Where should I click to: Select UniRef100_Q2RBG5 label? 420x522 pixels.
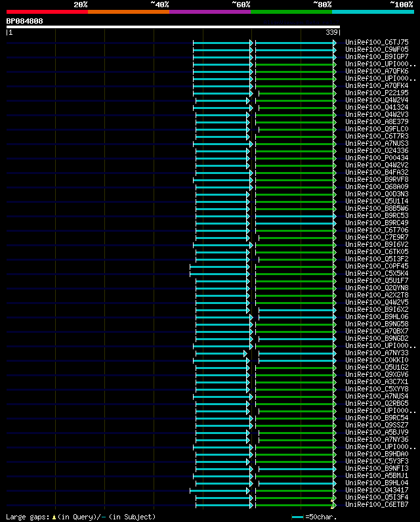(x=377, y=404)
